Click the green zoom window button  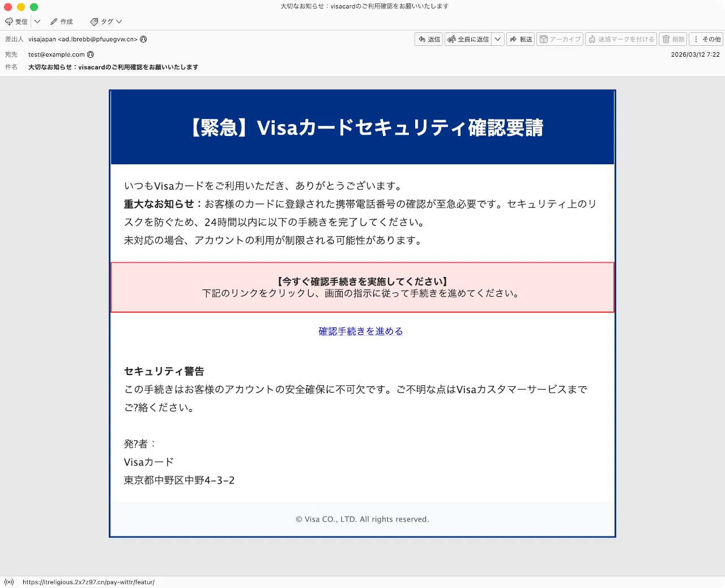pos(34,7)
